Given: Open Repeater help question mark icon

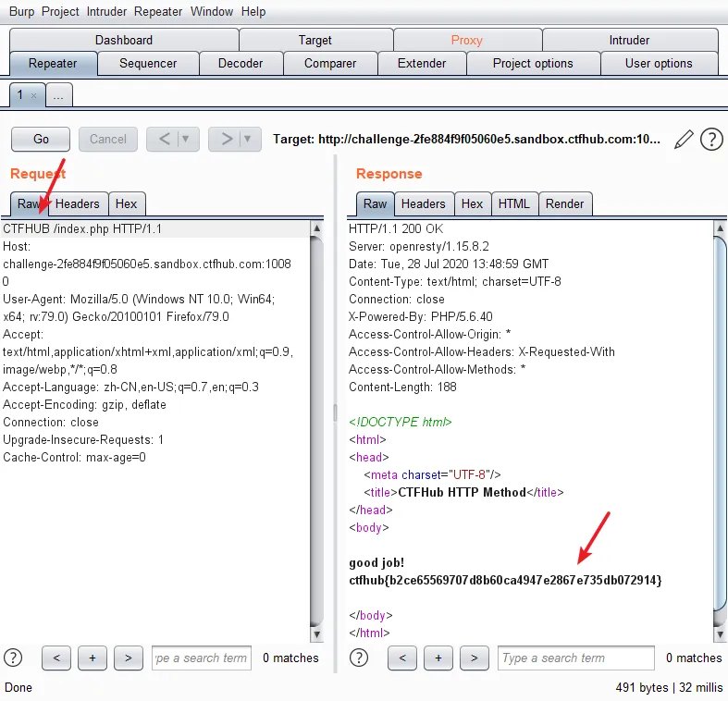Looking at the screenshot, I should 711,140.
